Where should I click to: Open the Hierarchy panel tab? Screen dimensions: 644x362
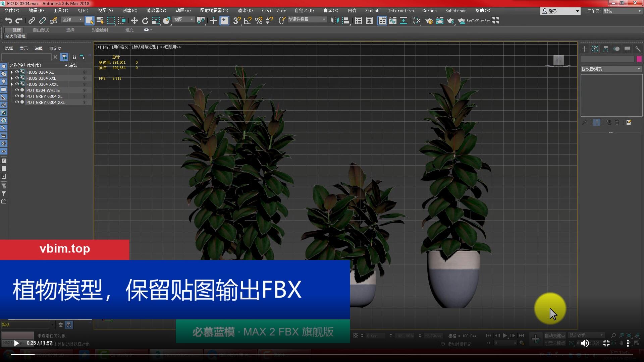(606, 49)
